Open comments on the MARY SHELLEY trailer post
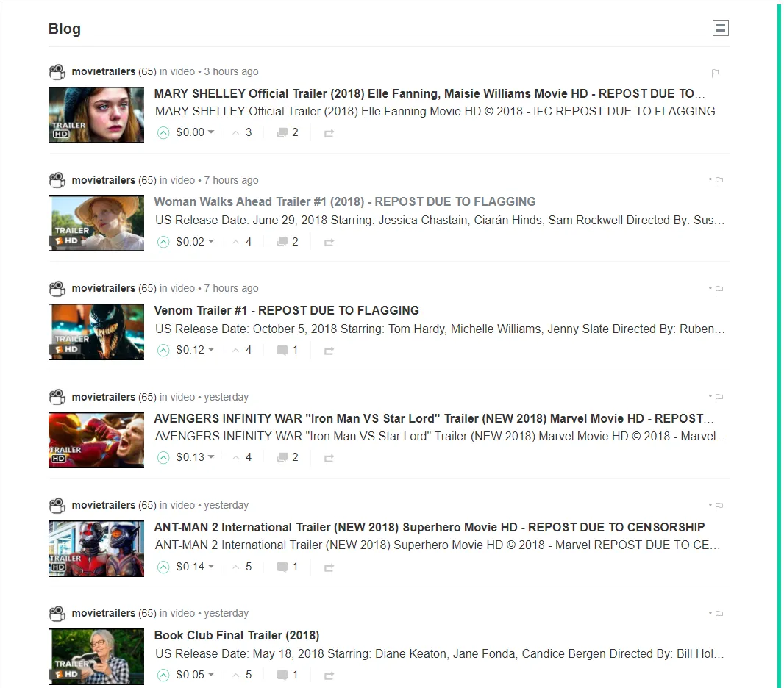 (x=288, y=132)
